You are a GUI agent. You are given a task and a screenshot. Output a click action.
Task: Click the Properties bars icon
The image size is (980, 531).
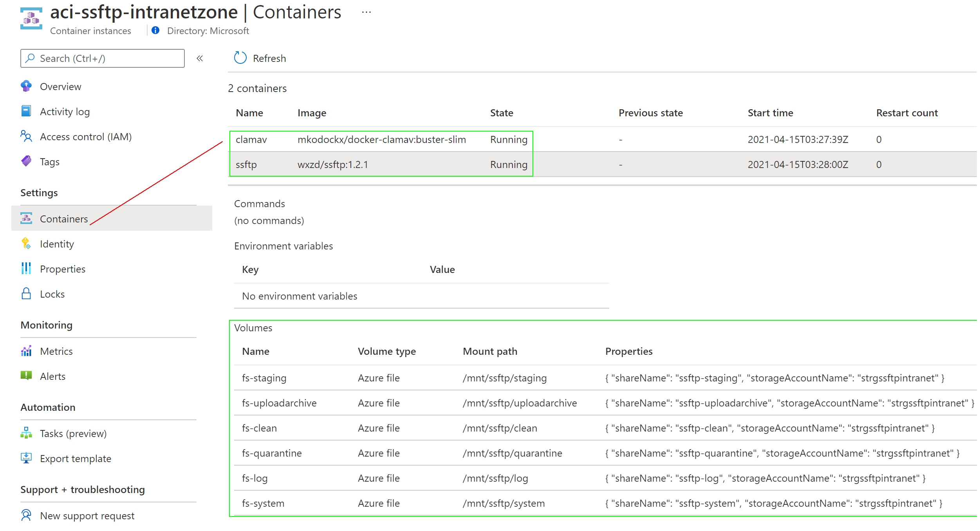pos(26,269)
